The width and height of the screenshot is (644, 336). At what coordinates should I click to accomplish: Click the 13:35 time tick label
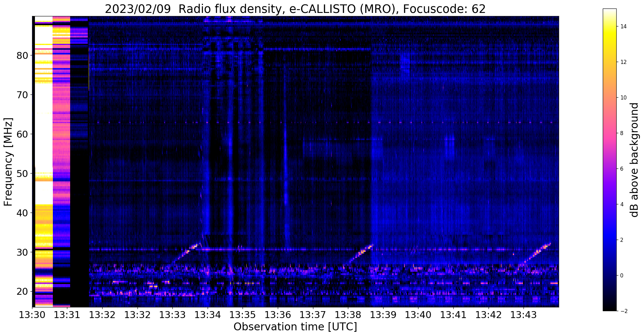click(243, 315)
